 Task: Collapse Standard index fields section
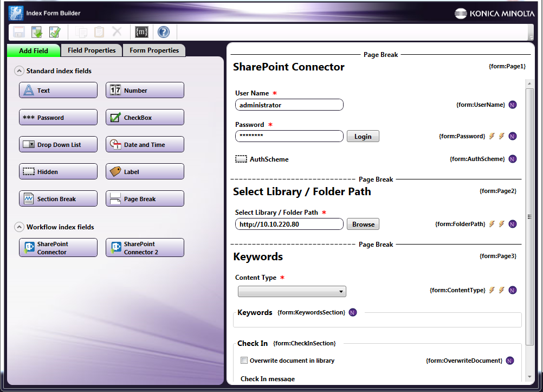[x=19, y=71]
